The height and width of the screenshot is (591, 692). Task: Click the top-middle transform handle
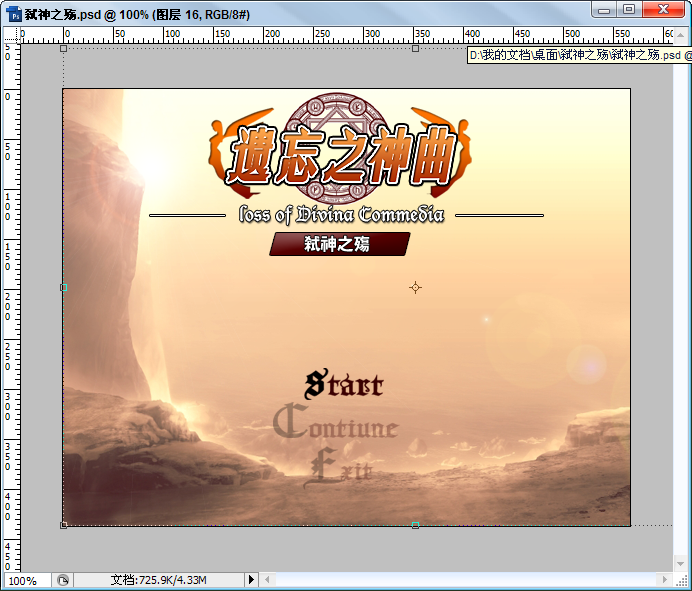pos(415,49)
